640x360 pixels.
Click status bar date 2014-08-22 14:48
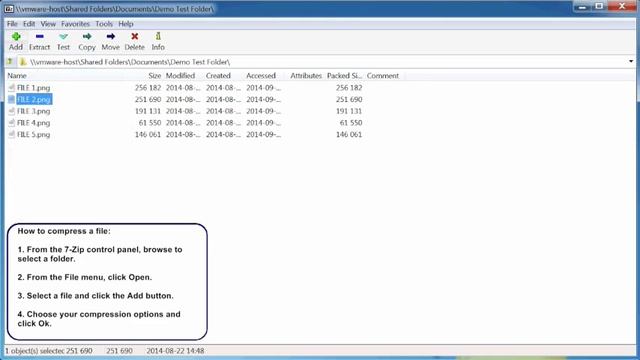175,351
